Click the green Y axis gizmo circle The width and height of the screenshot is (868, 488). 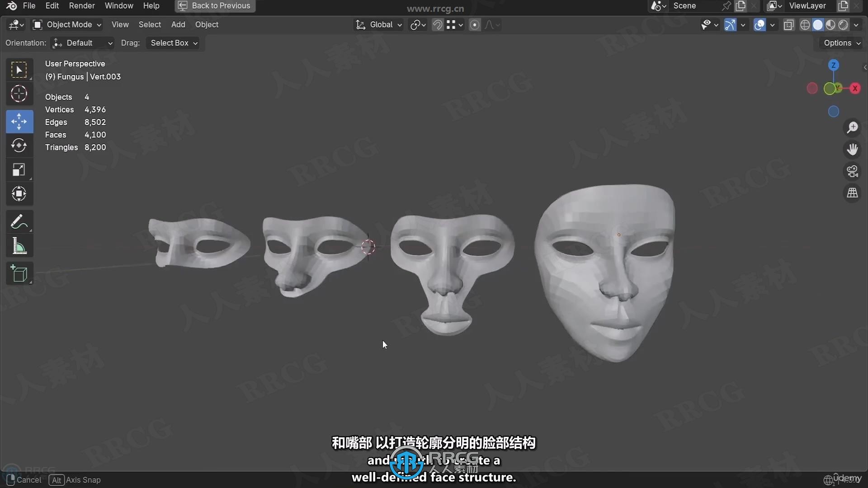point(830,89)
